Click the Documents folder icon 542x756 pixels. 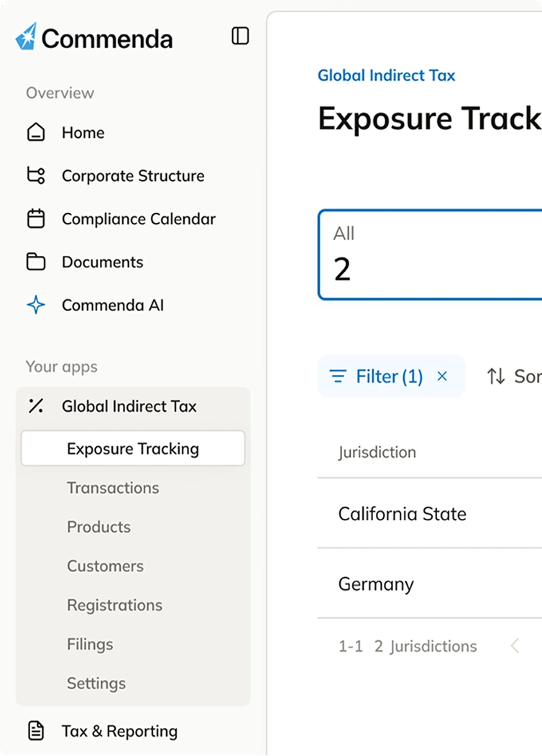click(36, 262)
